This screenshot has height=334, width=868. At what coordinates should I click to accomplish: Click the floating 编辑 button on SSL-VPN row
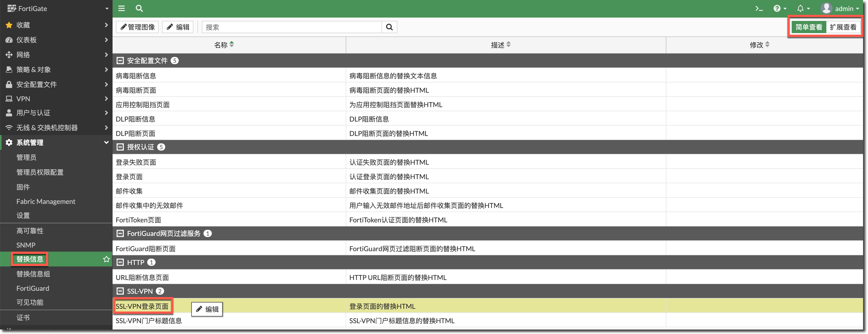pyautogui.click(x=207, y=309)
